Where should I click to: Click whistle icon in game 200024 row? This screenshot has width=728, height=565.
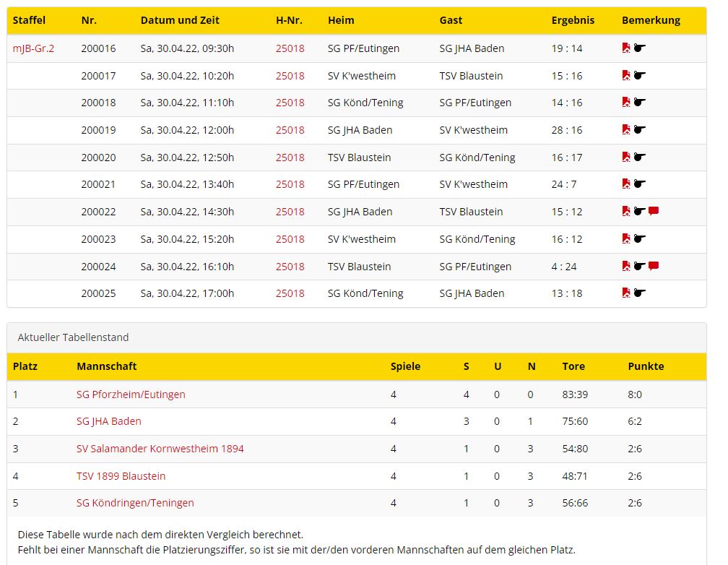[x=640, y=266]
